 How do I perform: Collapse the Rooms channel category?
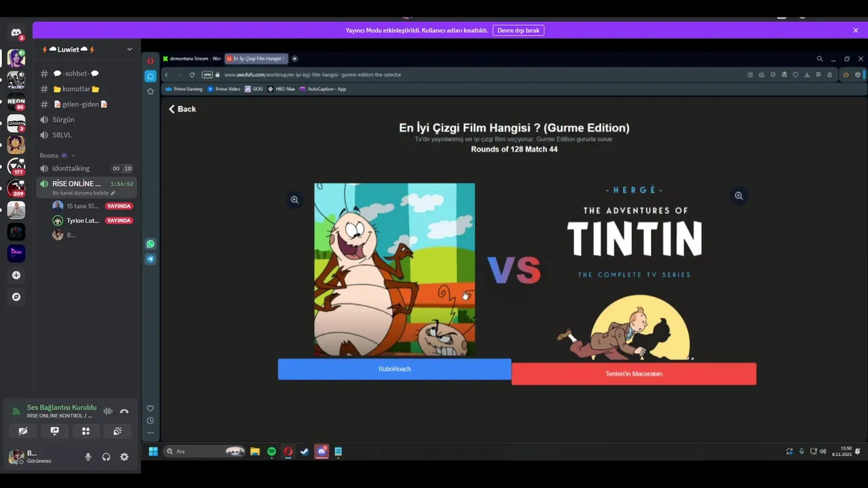58,156
